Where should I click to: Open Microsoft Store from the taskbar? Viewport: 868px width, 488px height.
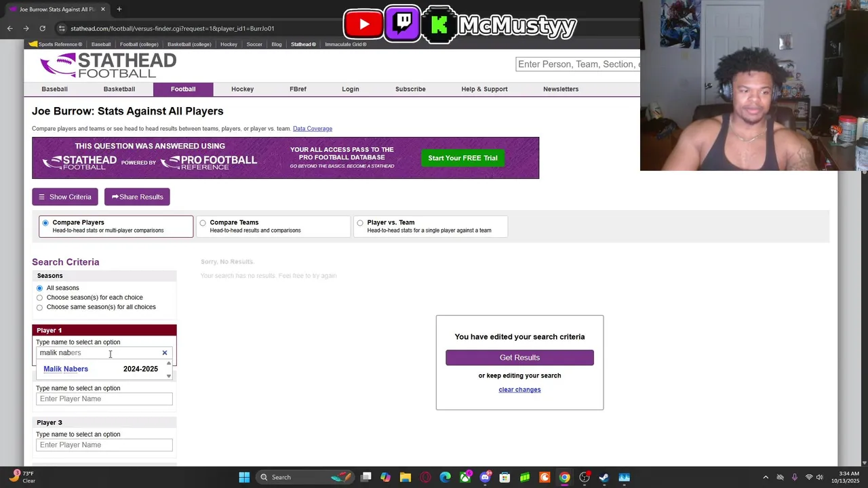(505, 477)
